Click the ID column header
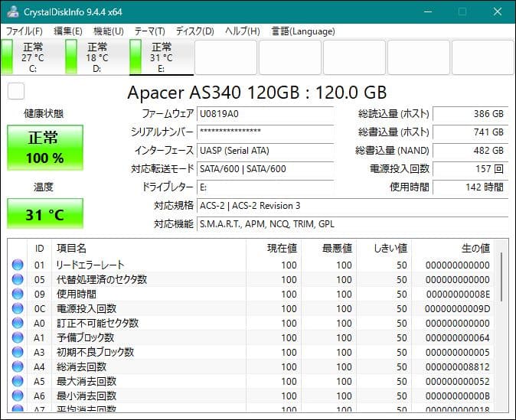Image resolution: width=516 pixels, height=420 pixels. click(39, 249)
